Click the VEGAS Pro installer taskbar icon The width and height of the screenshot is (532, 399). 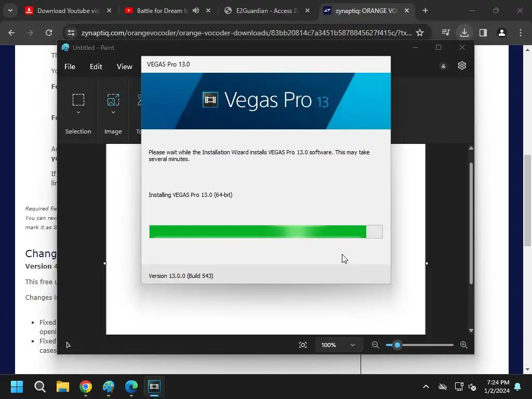(154, 387)
